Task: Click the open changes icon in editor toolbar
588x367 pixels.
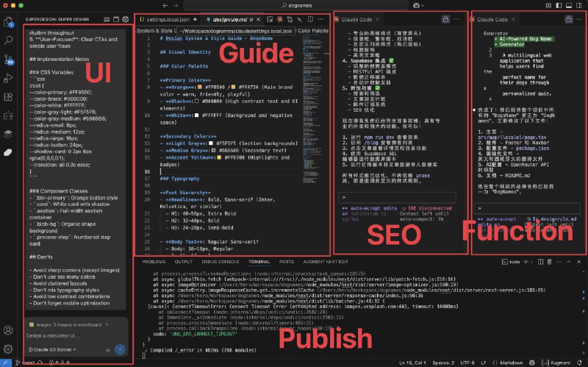Action: click(290, 19)
